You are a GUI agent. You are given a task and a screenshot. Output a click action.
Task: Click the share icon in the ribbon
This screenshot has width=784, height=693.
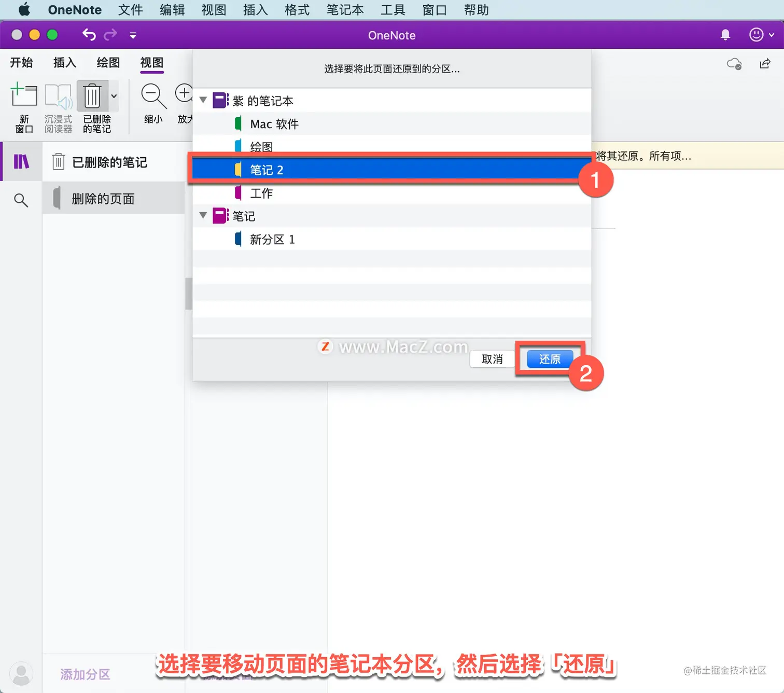[x=765, y=64]
